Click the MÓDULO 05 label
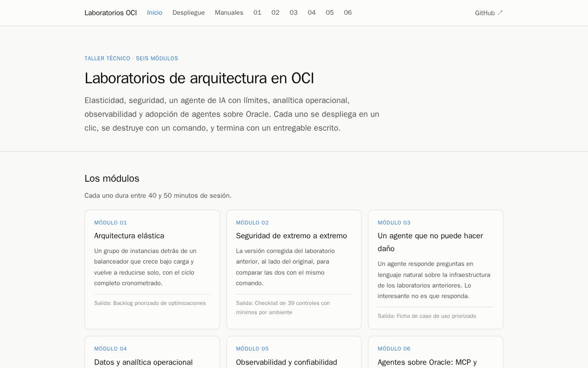This screenshot has height=368, width=588. pos(252,349)
